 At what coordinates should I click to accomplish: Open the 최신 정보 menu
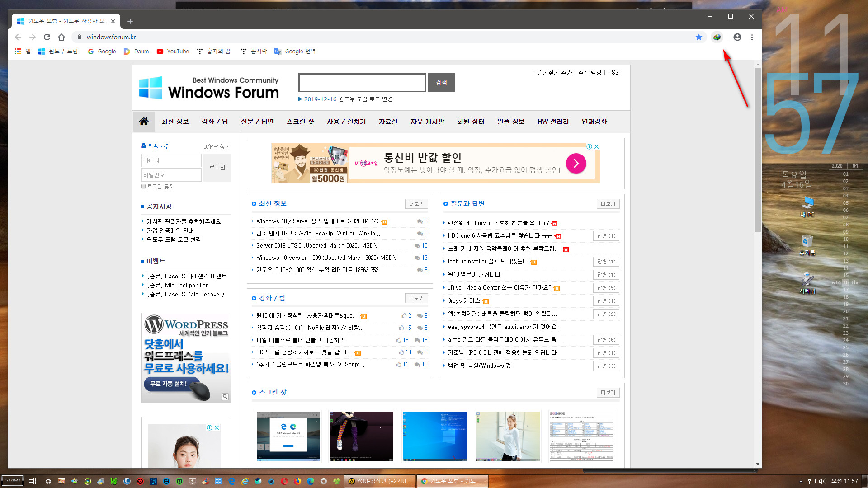(175, 122)
